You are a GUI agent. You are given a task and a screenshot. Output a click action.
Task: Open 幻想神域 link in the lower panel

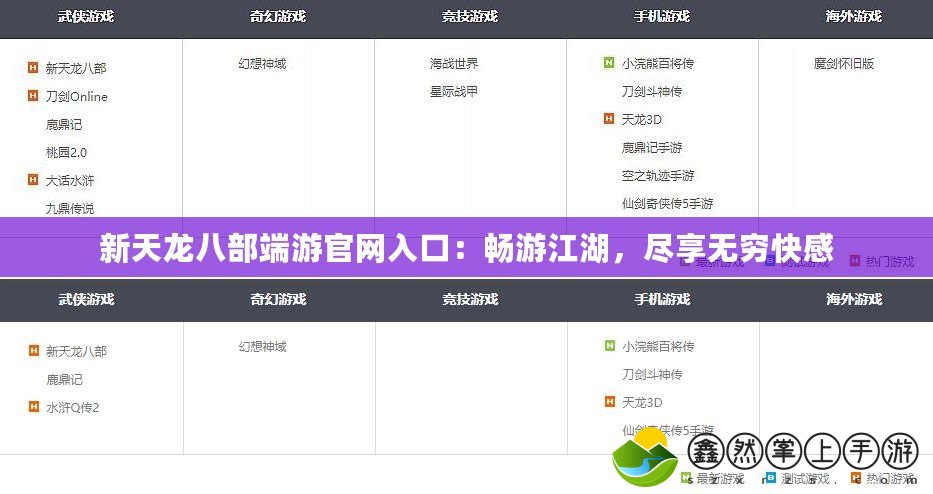click(262, 346)
